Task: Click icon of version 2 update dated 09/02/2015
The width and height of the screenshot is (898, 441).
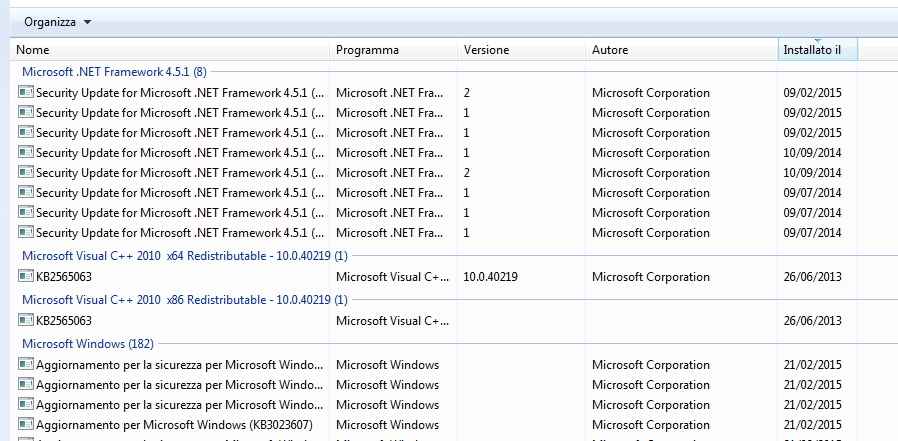Action: pos(26,92)
